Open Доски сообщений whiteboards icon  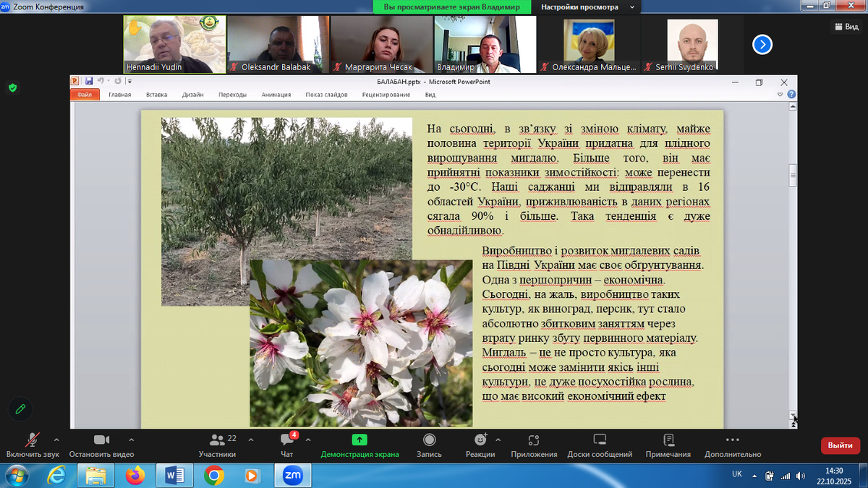pyautogui.click(x=600, y=440)
